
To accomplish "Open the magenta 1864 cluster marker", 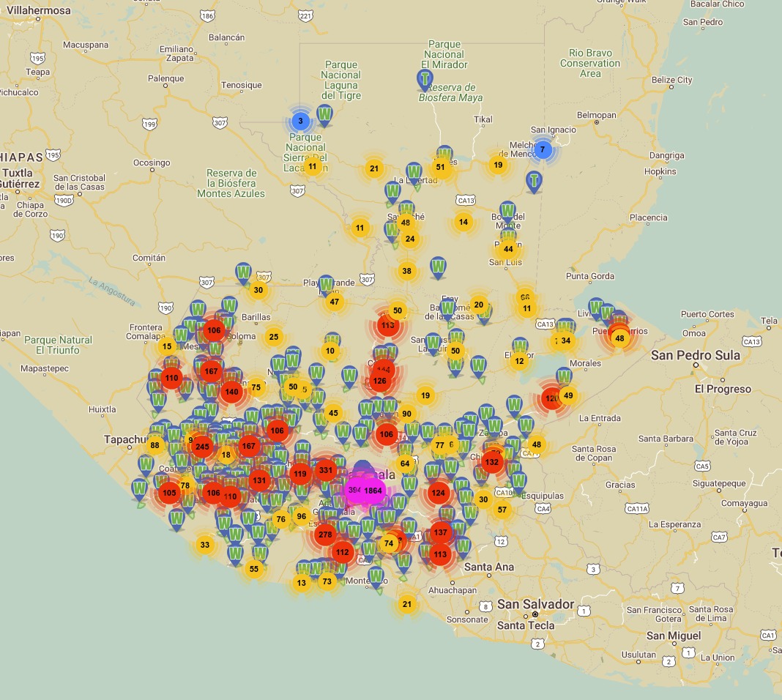I will click(x=373, y=491).
